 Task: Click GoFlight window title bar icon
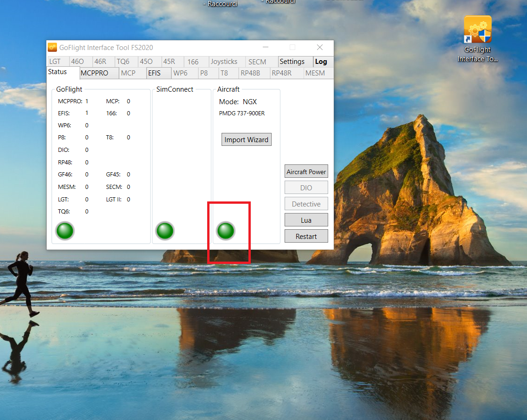pos(52,47)
